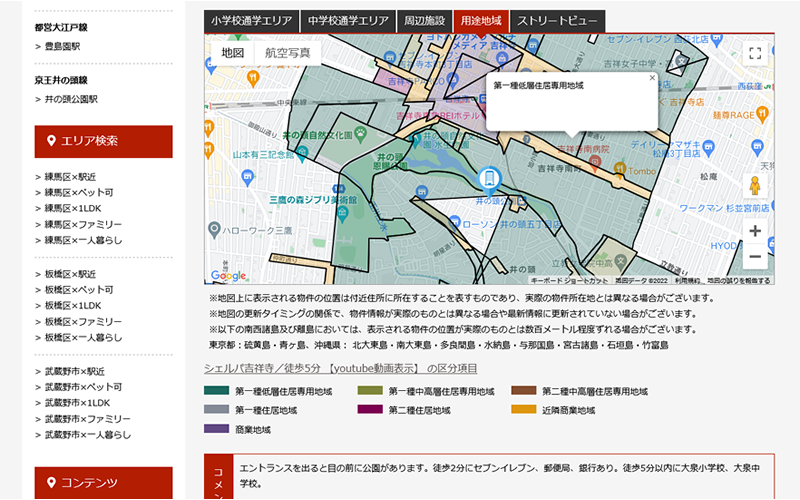Click the Google logo on the map
The image size is (800, 500).
pos(228,276)
